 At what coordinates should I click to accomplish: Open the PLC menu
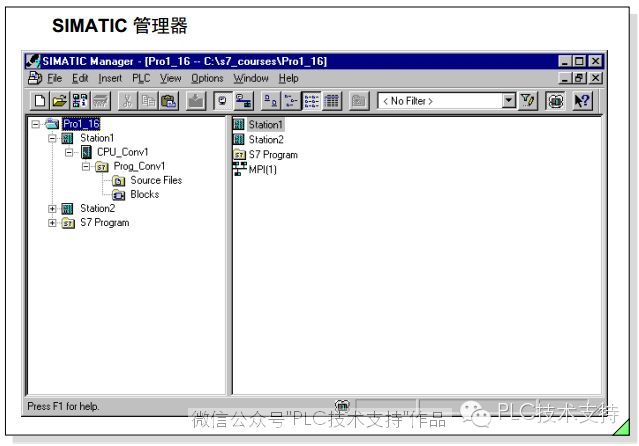point(141,78)
